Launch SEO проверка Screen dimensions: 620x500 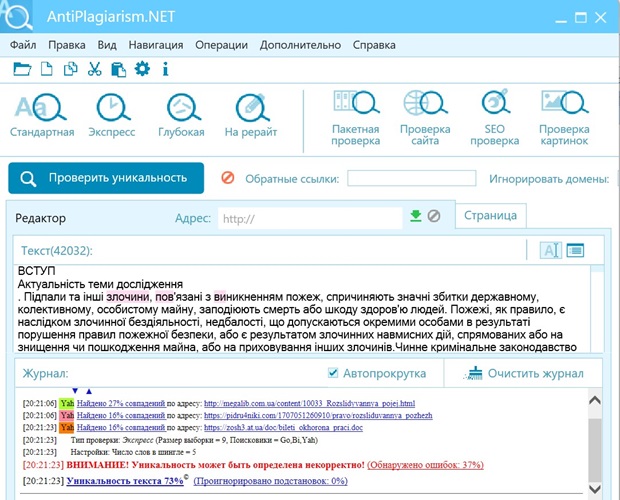coord(495,118)
